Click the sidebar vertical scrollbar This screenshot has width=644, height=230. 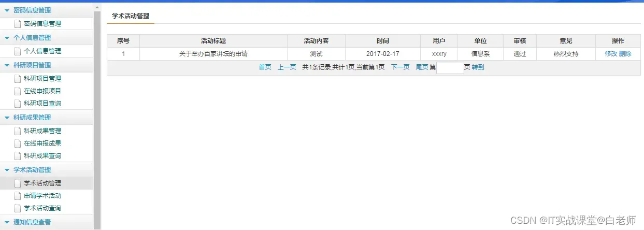point(97,119)
